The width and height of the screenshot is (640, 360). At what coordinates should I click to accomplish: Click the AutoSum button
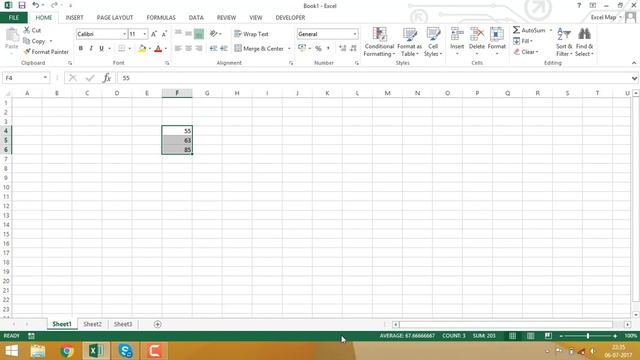tap(529, 30)
